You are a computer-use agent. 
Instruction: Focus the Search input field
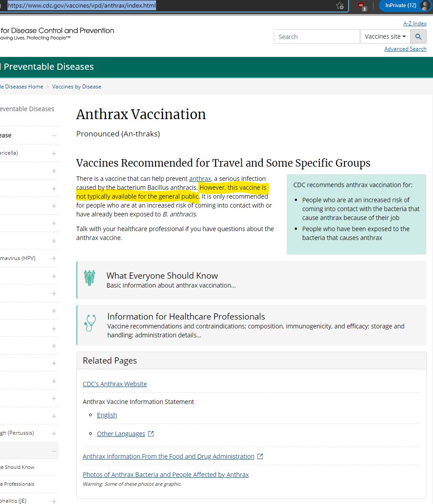(x=317, y=36)
